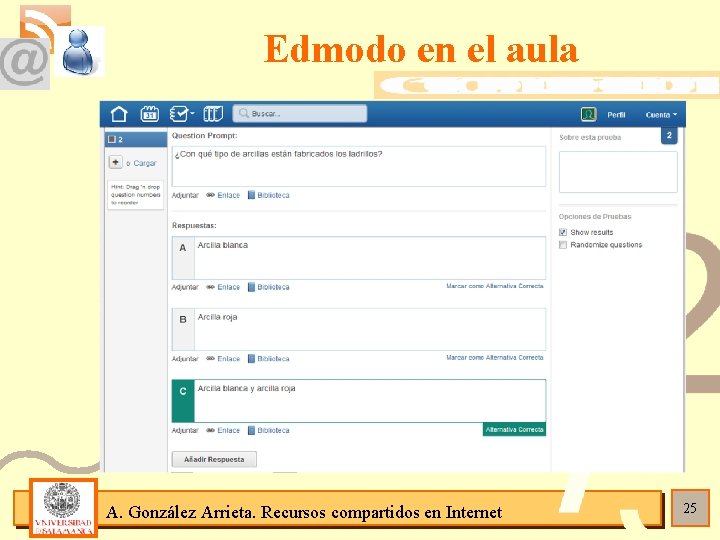Open the assignments checkmark icon
The width and height of the screenshot is (720, 540).
pyautogui.click(x=181, y=114)
